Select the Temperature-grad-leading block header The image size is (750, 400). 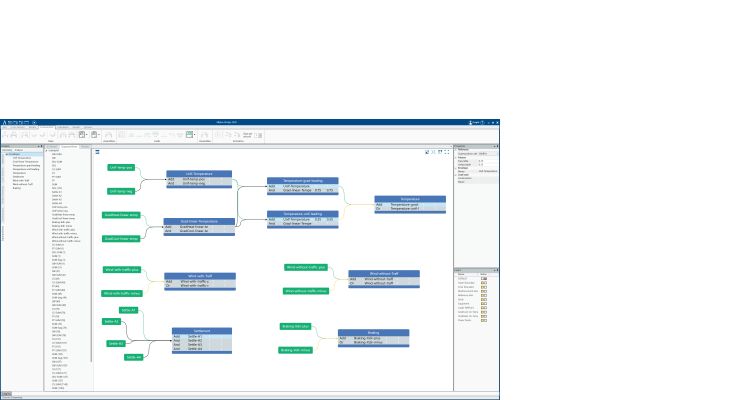click(x=303, y=181)
